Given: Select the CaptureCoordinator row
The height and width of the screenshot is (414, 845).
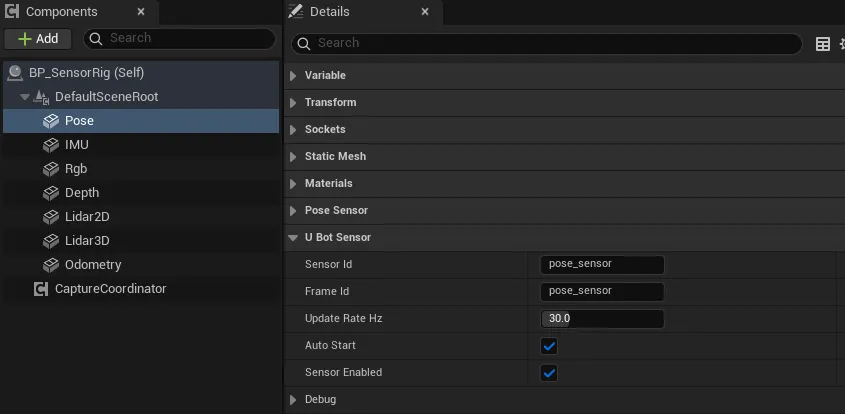Looking at the screenshot, I should click(141, 289).
